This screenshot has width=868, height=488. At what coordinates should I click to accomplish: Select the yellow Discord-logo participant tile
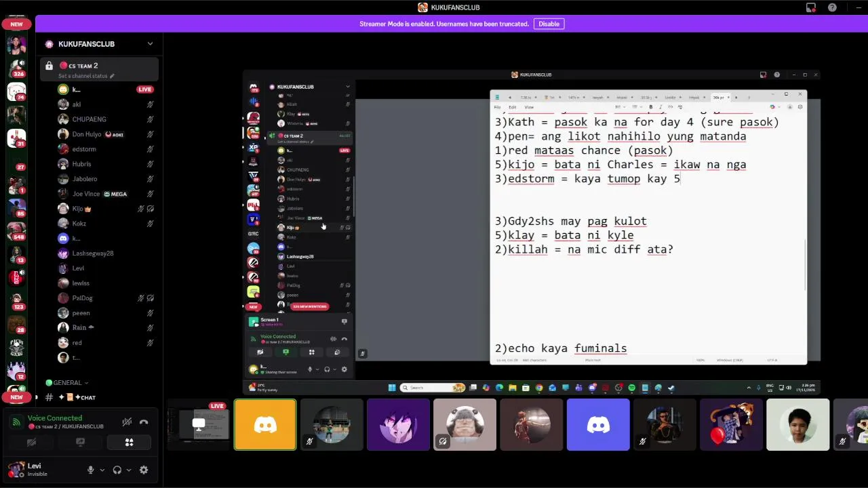coord(265,425)
